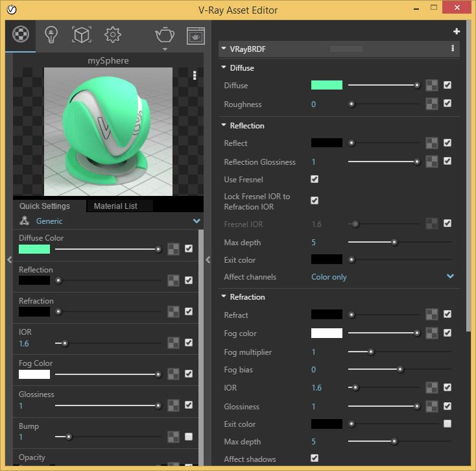Toggle the Roughness texture enable checkbox
This screenshot has width=476, height=471.
pyautogui.click(x=447, y=103)
